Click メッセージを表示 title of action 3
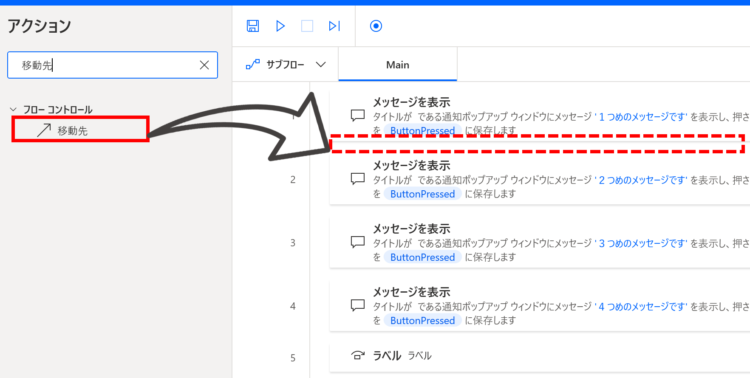 click(411, 229)
